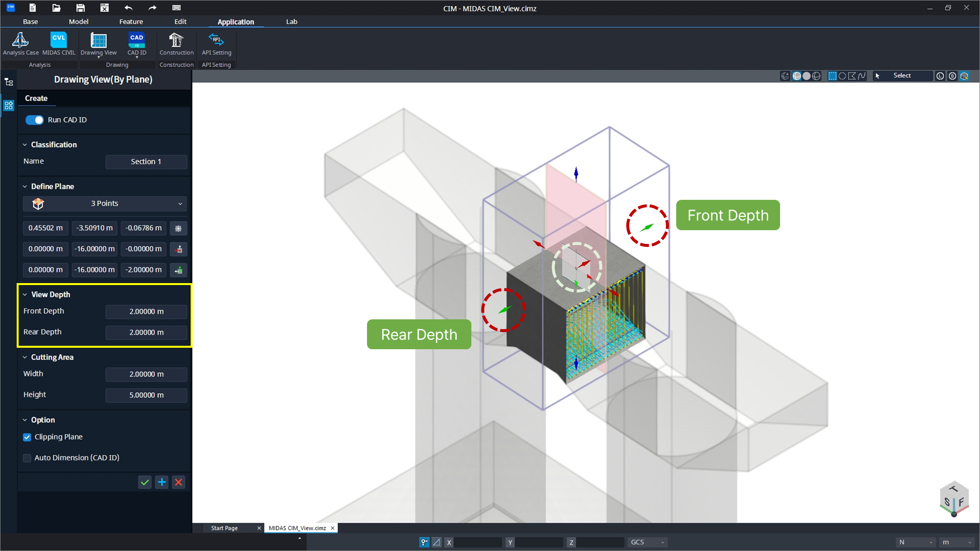This screenshot has width=980, height=551.
Task: Open the keyboard shortcuts icon
Action: tap(176, 8)
